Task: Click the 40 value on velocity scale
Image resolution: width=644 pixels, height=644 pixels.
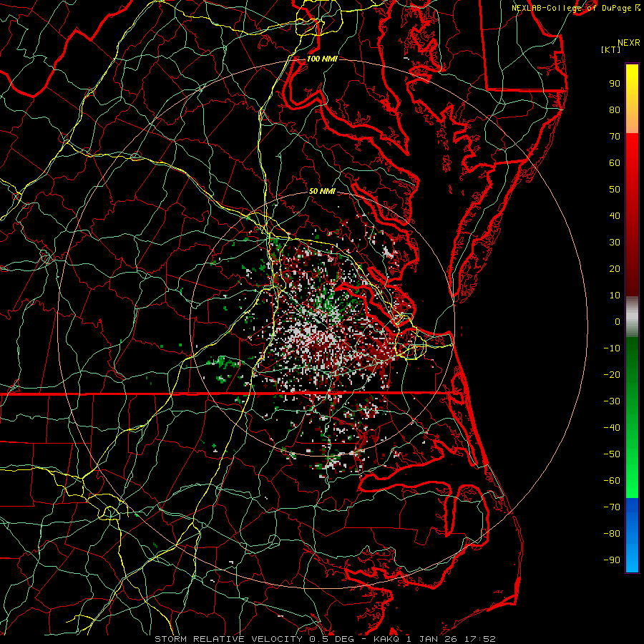Action: click(615, 215)
